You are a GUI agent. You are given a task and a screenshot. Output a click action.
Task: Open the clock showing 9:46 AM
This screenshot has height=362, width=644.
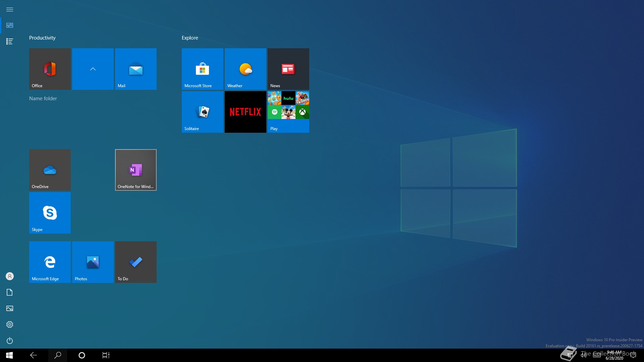[614, 355]
